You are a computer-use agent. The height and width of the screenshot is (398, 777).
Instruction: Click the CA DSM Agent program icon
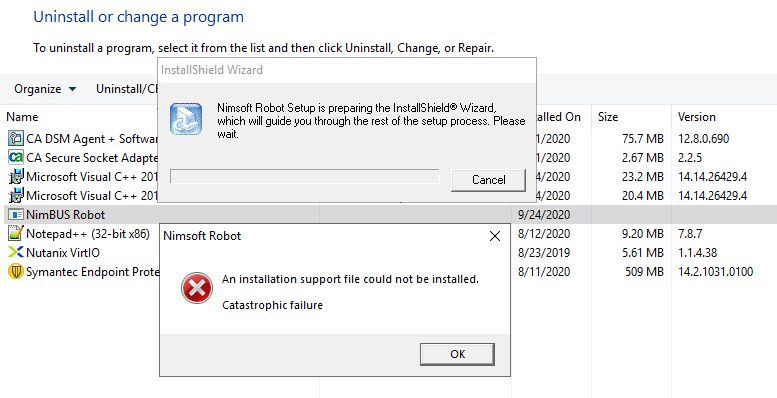(x=15, y=138)
